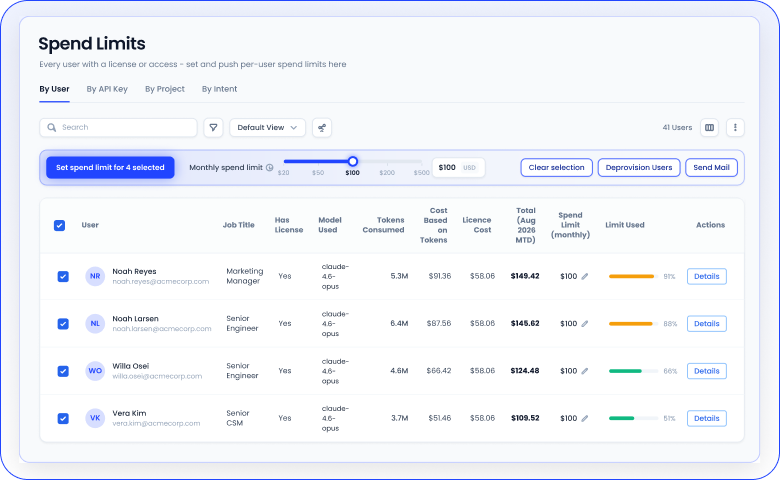Click the NR avatar for Noah Reyes
Image resolution: width=780 pixels, height=480 pixels.
95,276
